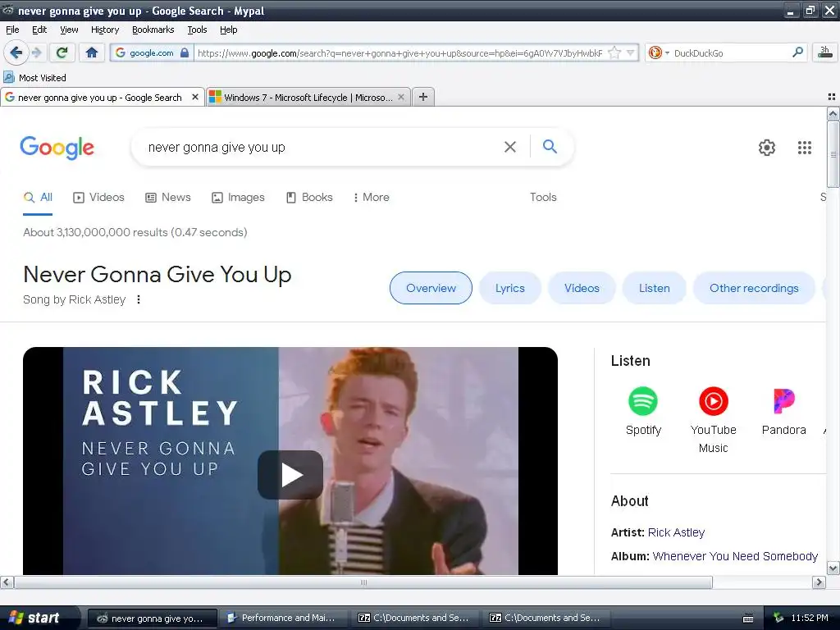Expand the More search filters
Screen dimensions: 840x630
(372, 197)
